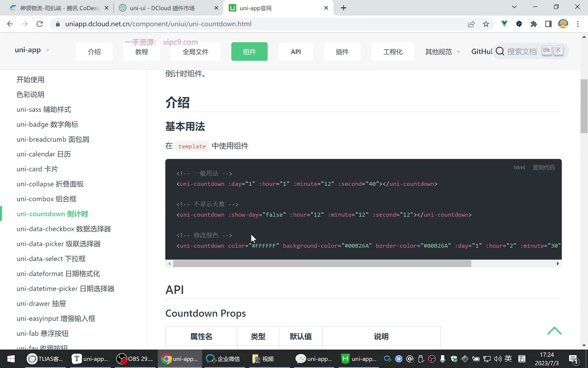The image size is (588, 368).
Task: Open the 教程 nav item
Action: point(141,52)
